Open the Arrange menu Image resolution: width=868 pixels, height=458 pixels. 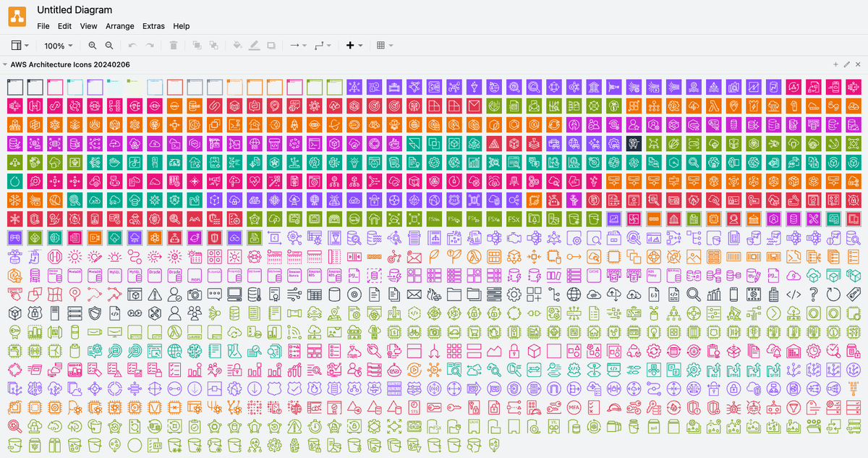point(120,26)
